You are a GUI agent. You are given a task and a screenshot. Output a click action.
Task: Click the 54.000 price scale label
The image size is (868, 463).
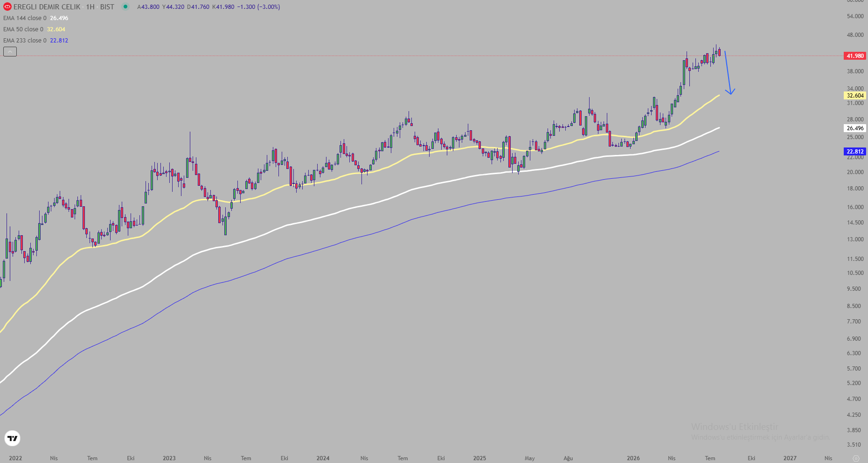point(855,16)
